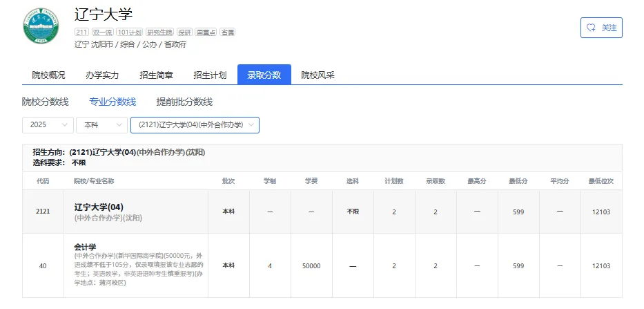Click the 研究生院 tag
This screenshot has width=644, height=309.
coord(159,32)
